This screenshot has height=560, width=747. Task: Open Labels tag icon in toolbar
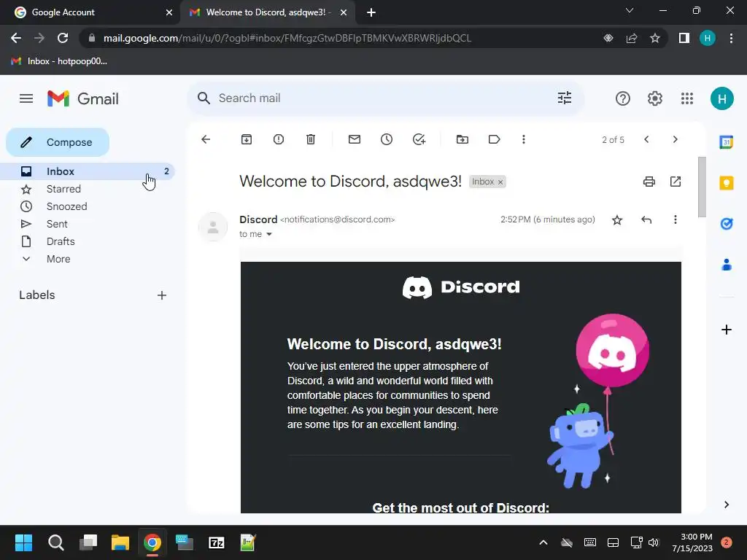494,139
